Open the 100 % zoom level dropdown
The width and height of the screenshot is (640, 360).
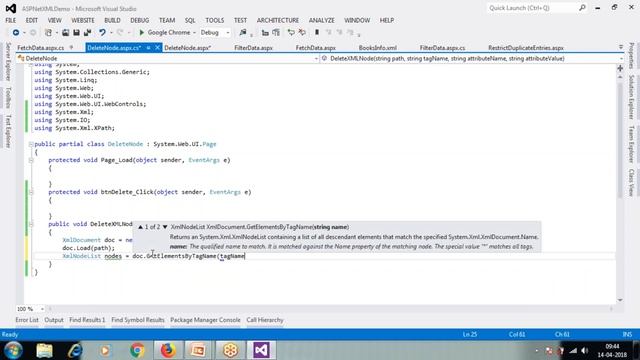click(42, 309)
